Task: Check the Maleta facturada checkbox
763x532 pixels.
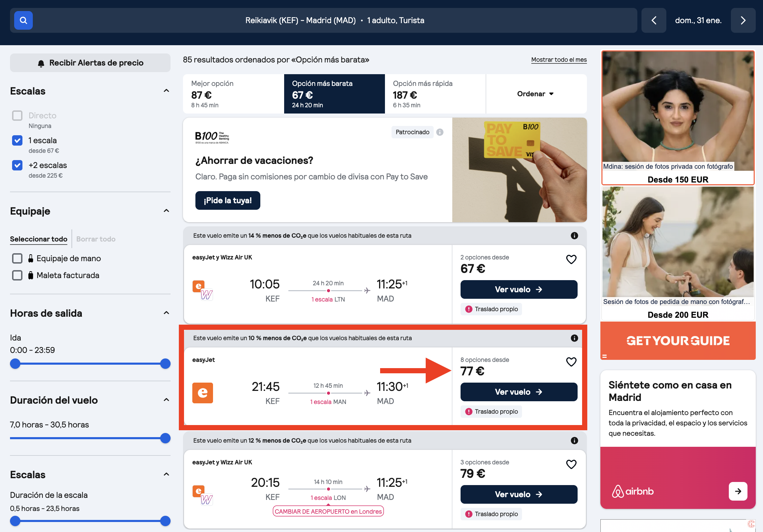Action: (17, 275)
